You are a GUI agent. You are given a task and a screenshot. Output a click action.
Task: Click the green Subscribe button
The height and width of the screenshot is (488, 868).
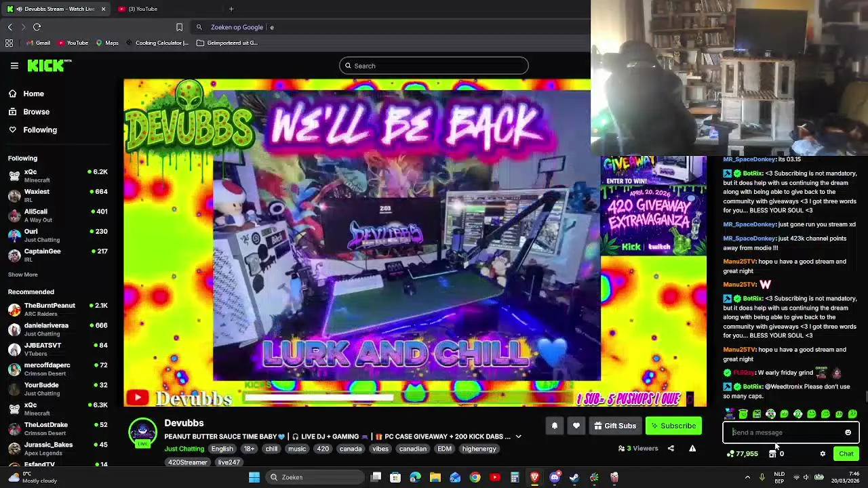673,426
